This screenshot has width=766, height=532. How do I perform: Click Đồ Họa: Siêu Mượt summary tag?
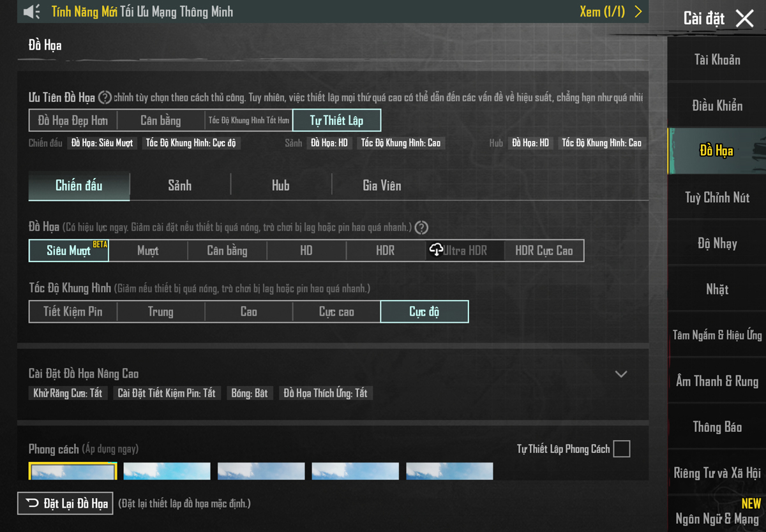click(102, 143)
